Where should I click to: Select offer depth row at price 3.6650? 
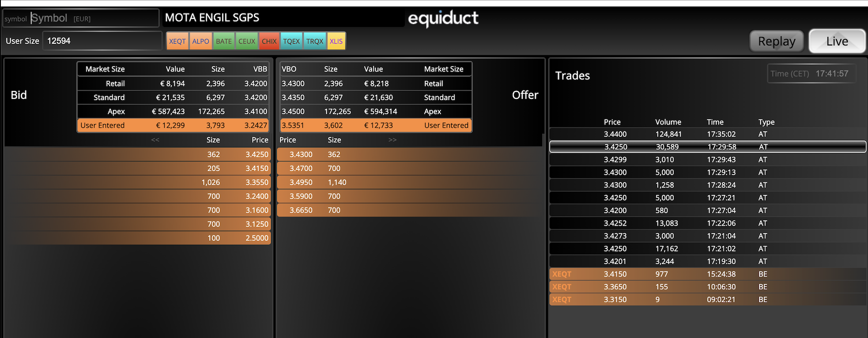[409, 210]
